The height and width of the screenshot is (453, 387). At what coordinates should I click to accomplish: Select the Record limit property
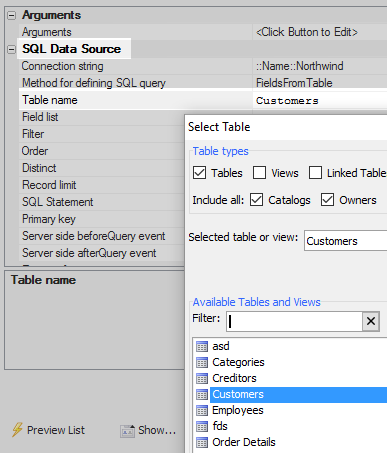coord(49,185)
